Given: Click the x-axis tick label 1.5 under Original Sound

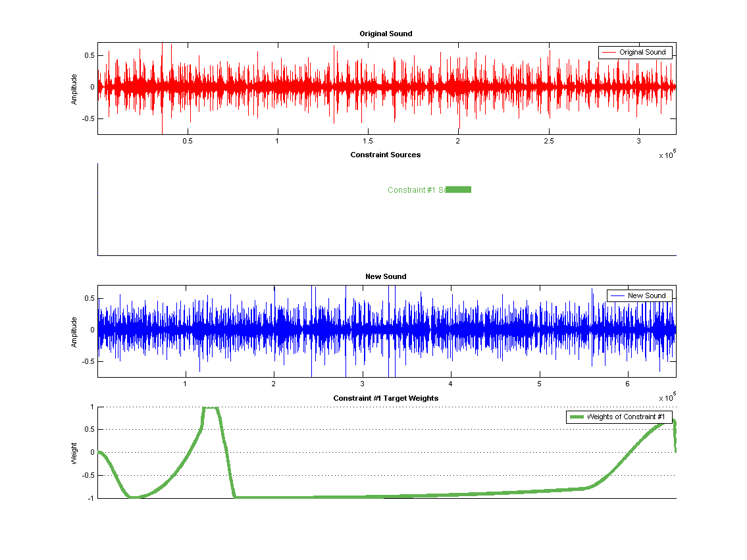Looking at the screenshot, I should pyautogui.click(x=368, y=141).
